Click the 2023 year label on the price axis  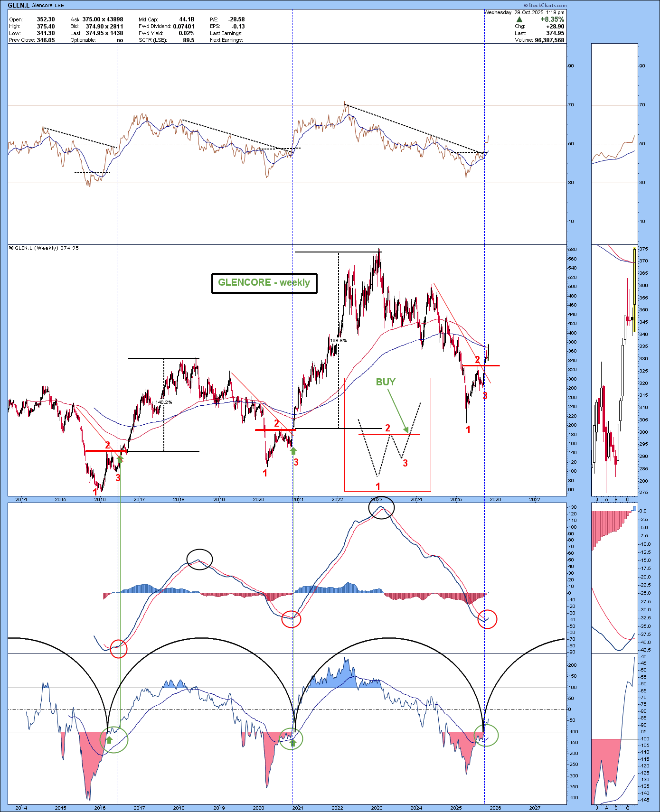click(377, 499)
